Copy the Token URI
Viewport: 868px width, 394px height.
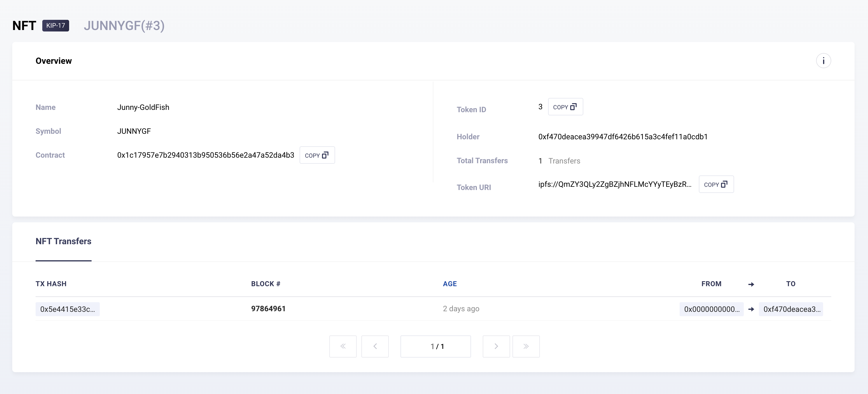coord(716,184)
